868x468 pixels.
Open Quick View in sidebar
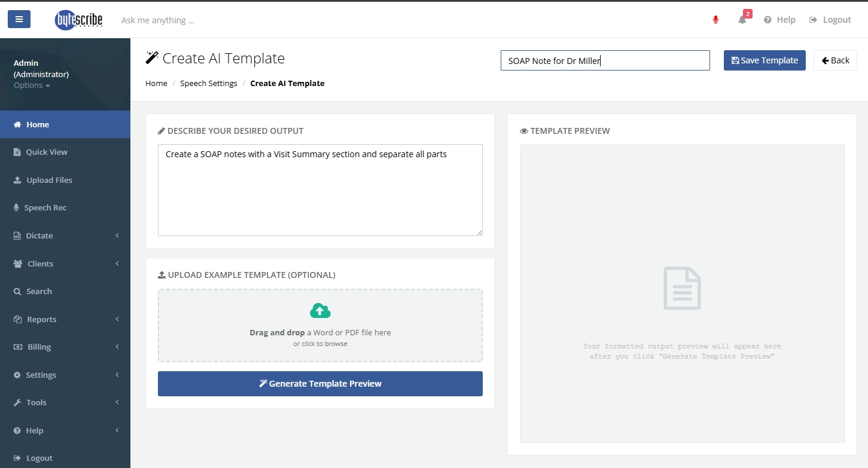[47, 152]
